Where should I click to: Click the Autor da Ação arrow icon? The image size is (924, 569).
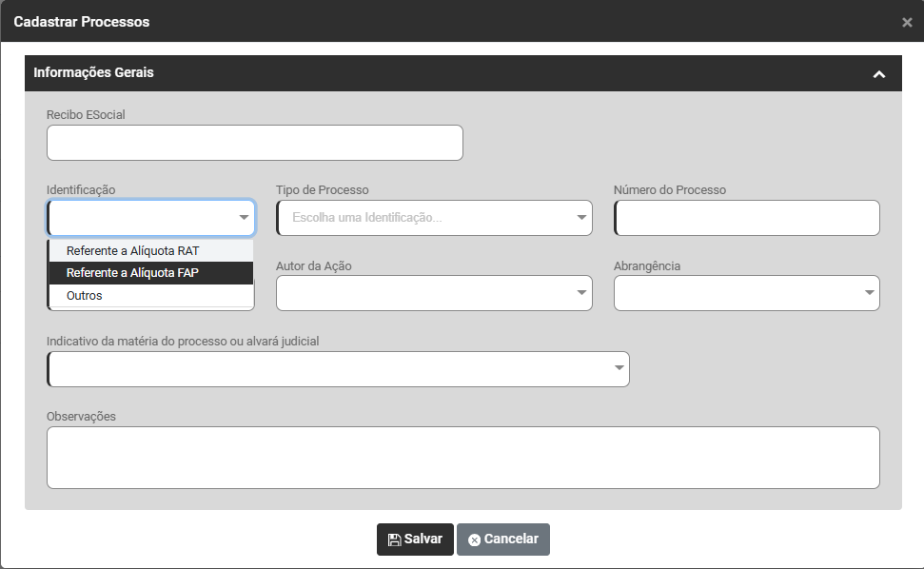point(582,293)
